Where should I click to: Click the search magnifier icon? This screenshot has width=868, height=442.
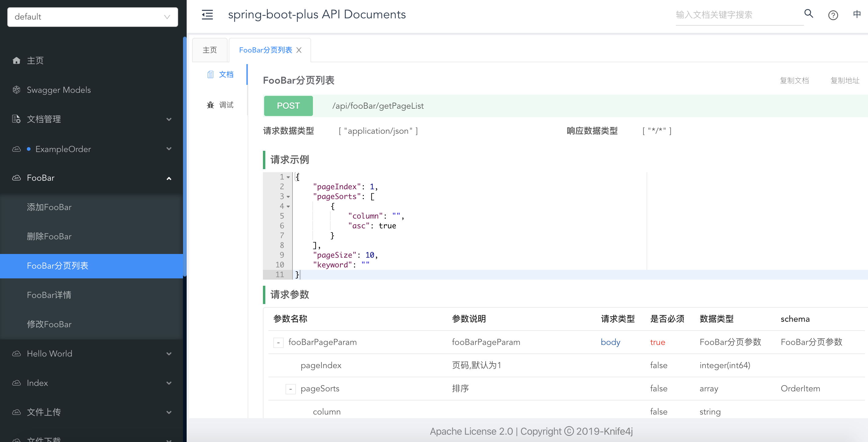click(809, 14)
